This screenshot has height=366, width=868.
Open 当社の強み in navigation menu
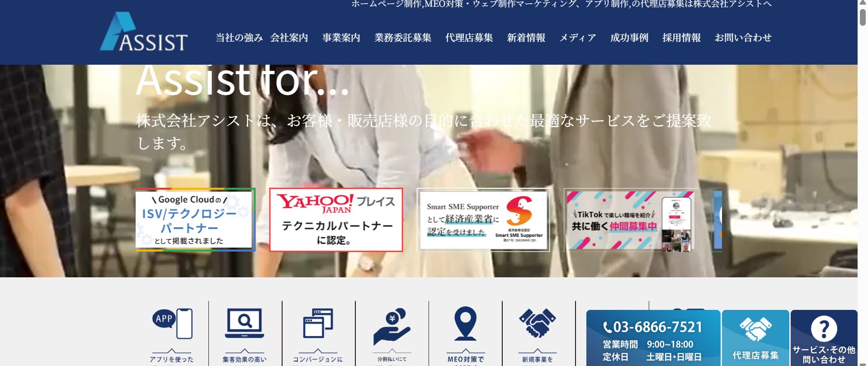coord(239,38)
